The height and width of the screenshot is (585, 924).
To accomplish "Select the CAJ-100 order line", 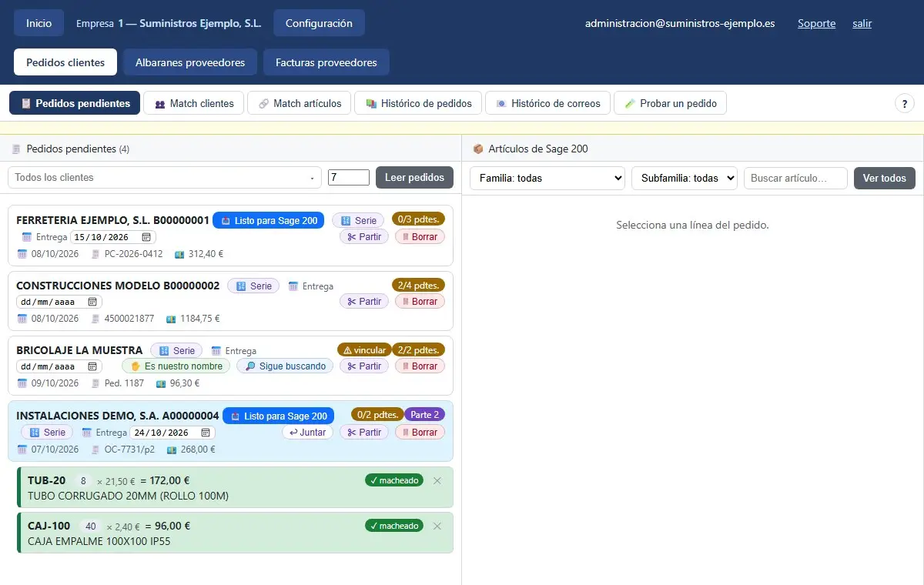I will [x=235, y=533].
